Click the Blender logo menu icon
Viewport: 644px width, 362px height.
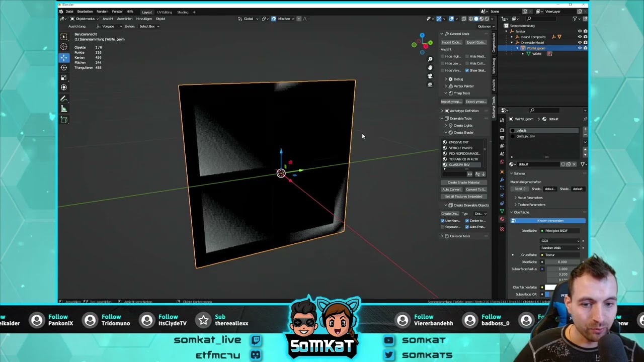[x=61, y=12]
